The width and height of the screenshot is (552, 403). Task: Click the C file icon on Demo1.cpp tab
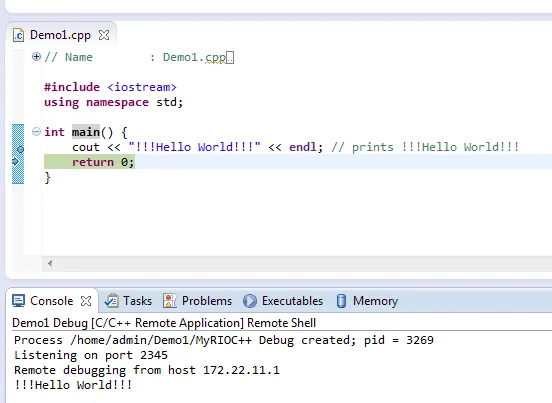click(18, 35)
